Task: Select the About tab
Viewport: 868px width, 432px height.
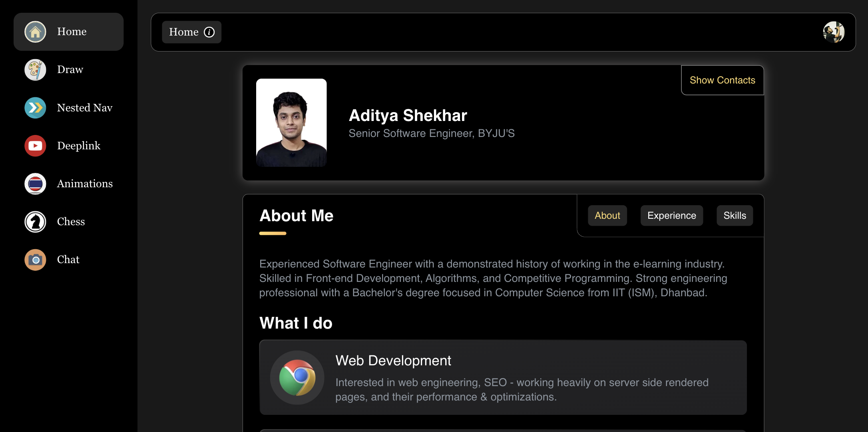Action: click(607, 215)
